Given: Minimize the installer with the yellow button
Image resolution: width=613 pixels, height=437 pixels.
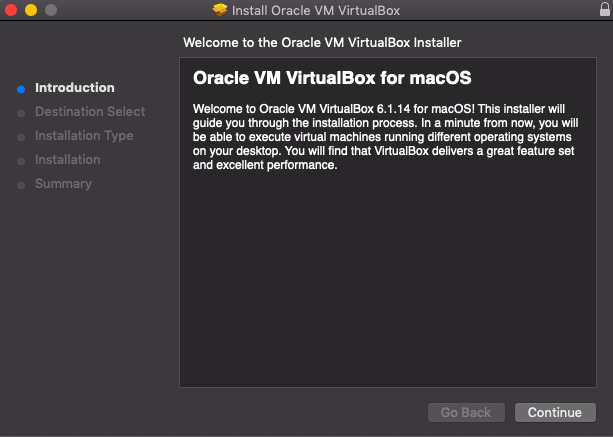Looking at the screenshot, I should point(31,10).
